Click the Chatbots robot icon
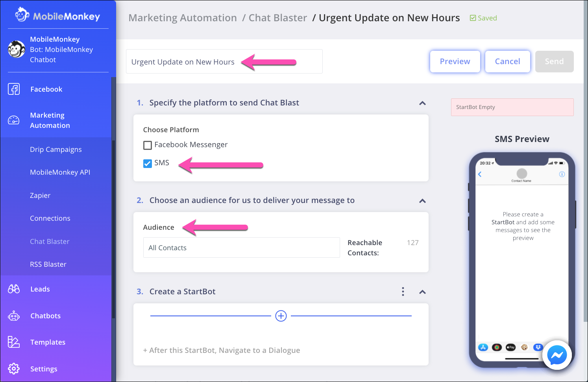588x382 pixels. [14, 316]
